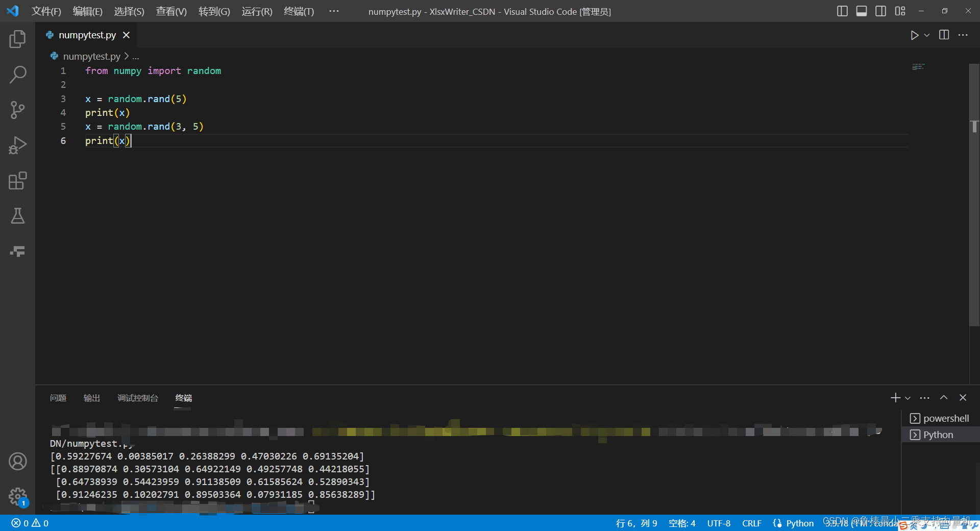Screen dimensions: 980x531
Task: Toggle the primary side bar layout
Action: (x=842, y=11)
